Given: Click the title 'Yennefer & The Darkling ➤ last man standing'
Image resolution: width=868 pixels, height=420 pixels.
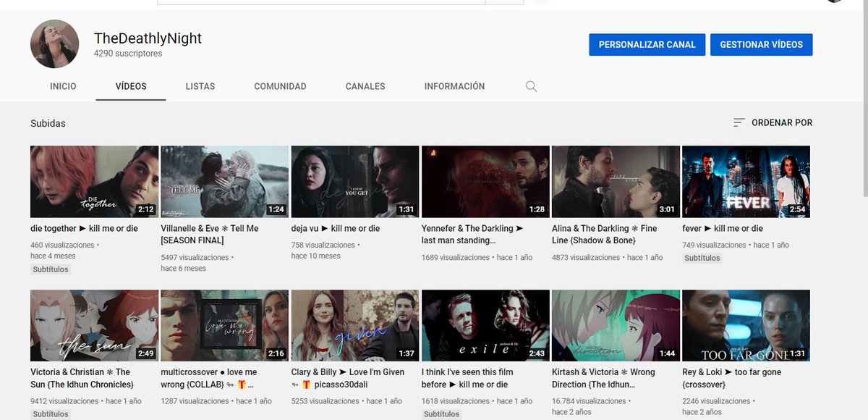Looking at the screenshot, I should pos(472,234).
